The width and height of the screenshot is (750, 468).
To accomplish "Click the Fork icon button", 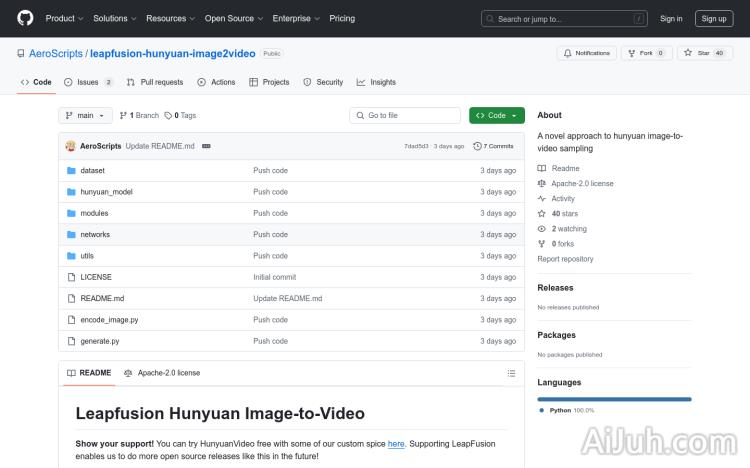I will click(631, 53).
